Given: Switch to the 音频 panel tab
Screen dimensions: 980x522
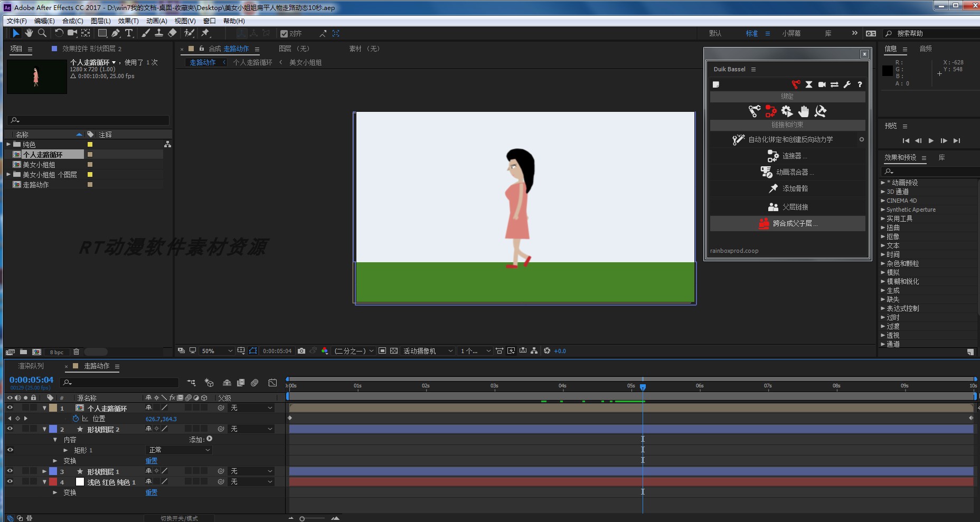Looking at the screenshot, I should tap(926, 49).
